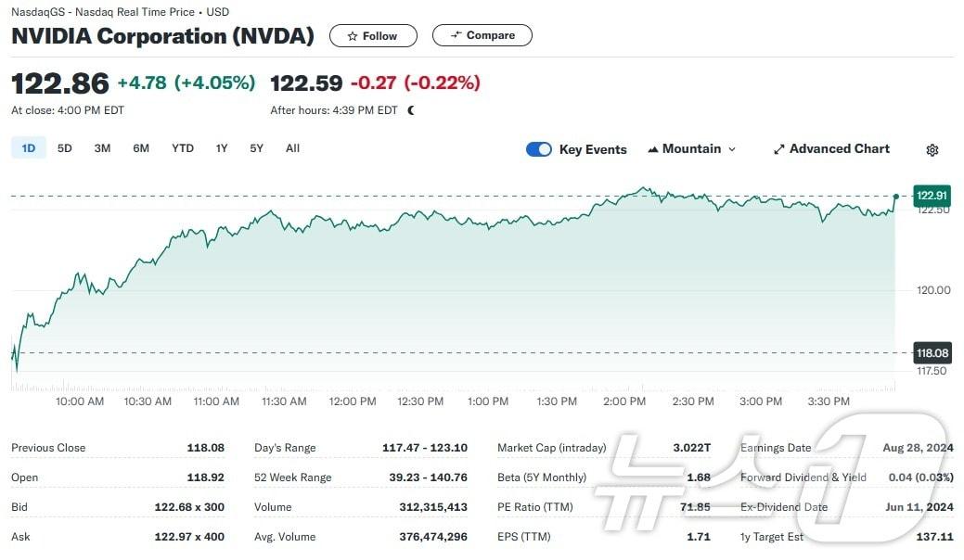Select the 5Y time range

click(256, 148)
